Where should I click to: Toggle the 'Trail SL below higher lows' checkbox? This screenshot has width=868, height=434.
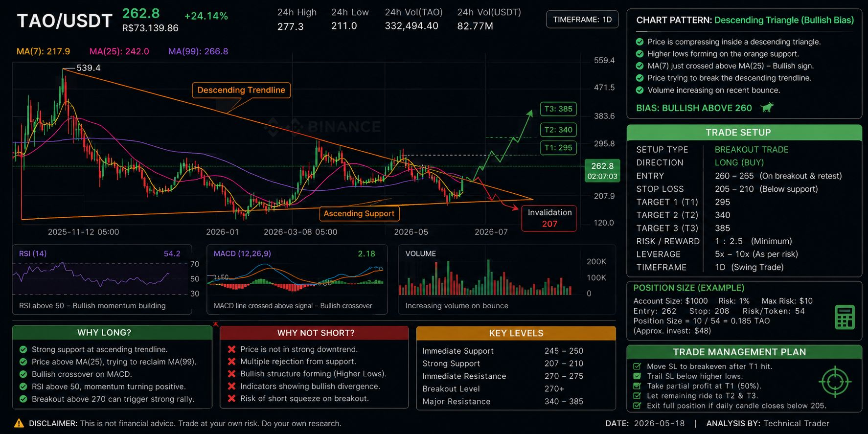click(637, 376)
